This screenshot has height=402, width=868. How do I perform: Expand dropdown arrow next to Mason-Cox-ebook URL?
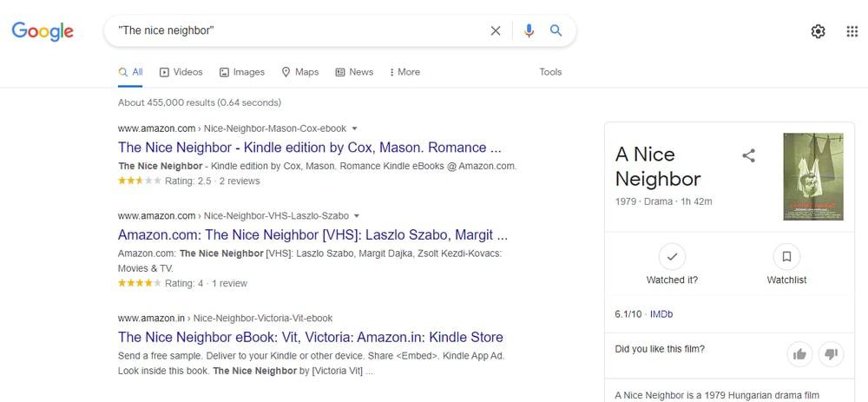pos(354,129)
